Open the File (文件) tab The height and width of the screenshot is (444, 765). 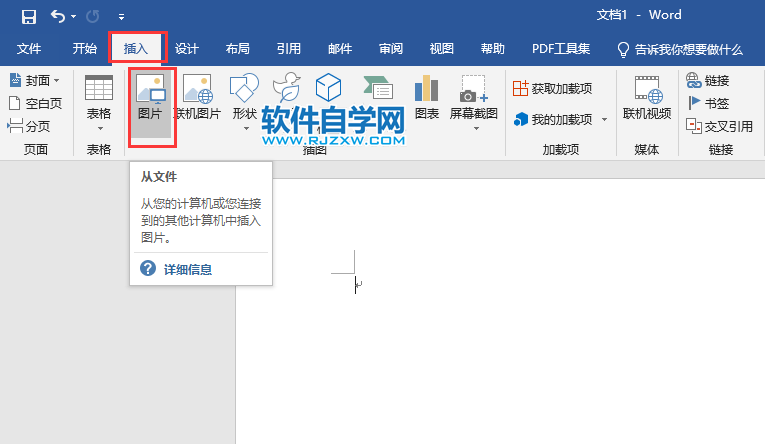29,48
